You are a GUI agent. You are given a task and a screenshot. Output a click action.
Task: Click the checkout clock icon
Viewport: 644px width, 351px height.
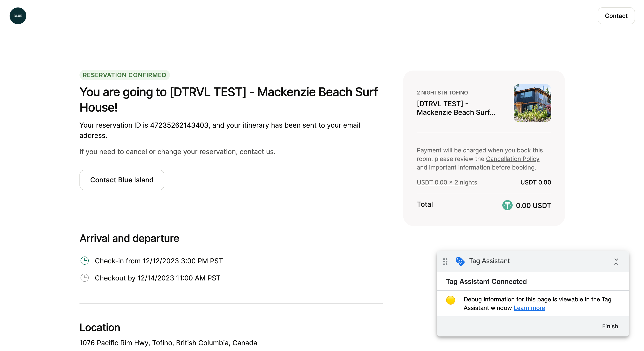(x=84, y=278)
